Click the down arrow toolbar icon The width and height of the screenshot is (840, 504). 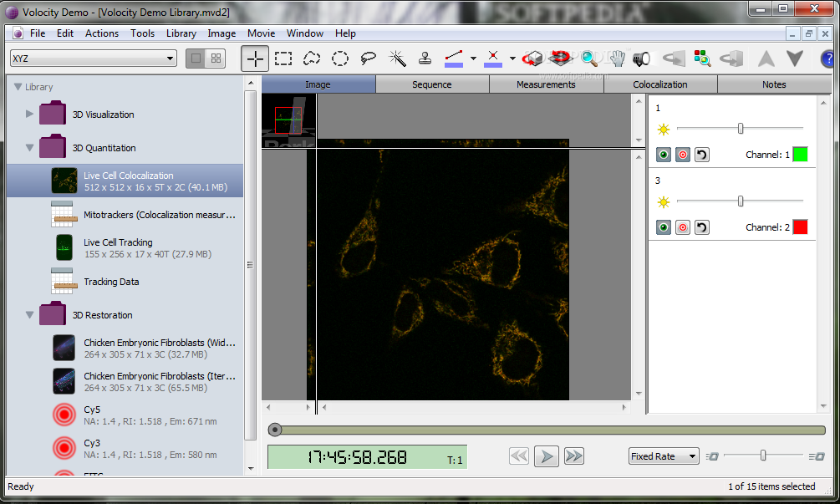click(795, 59)
